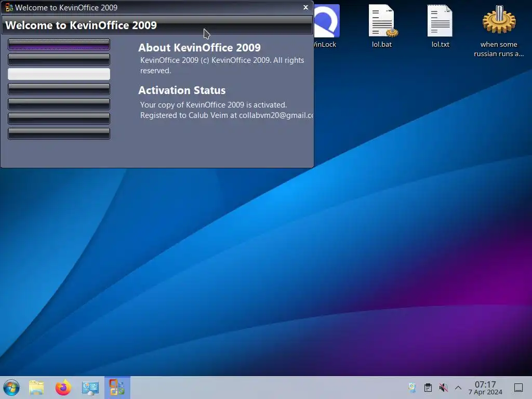
Task: Click 'Your copy of KevinOffice 2009 is activated.' text
Action: click(214, 105)
